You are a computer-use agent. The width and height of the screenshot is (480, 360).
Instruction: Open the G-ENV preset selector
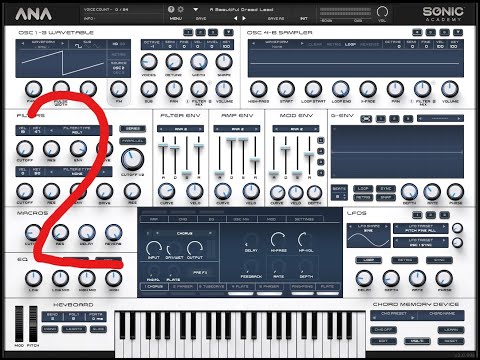point(440,118)
